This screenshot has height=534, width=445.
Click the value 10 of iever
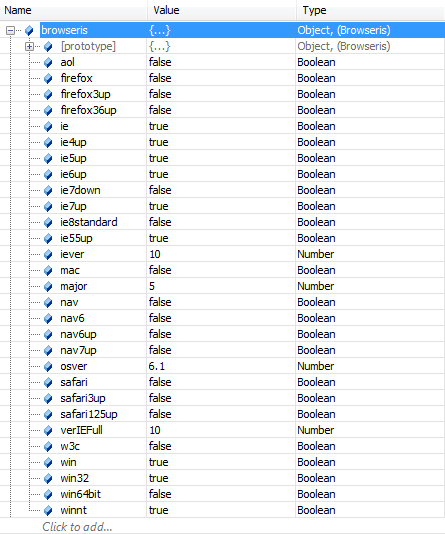(155, 254)
